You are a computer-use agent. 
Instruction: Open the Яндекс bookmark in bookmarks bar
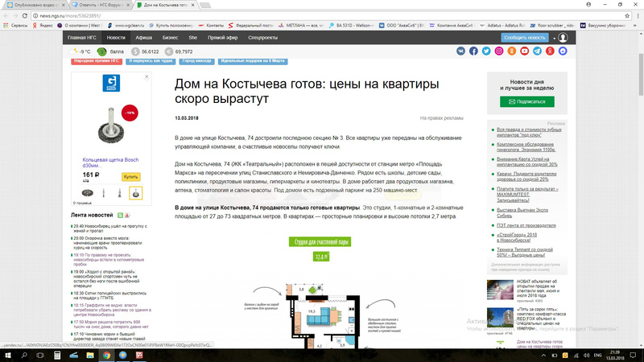43,26
